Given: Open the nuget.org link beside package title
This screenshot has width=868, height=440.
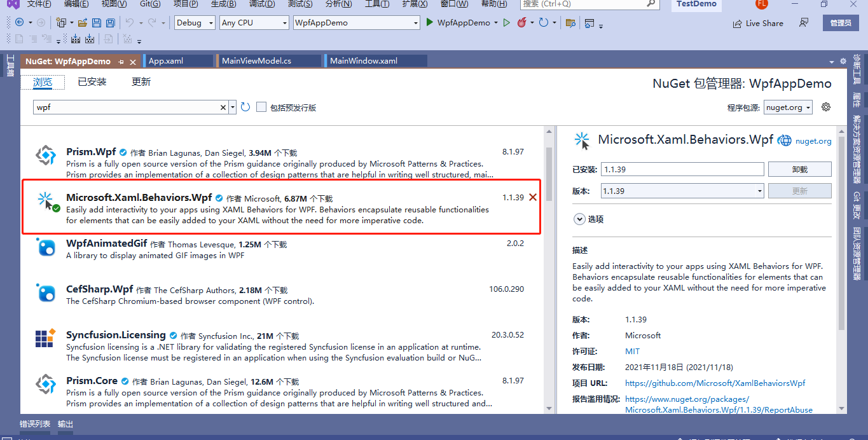Looking at the screenshot, I should [813, 141].
